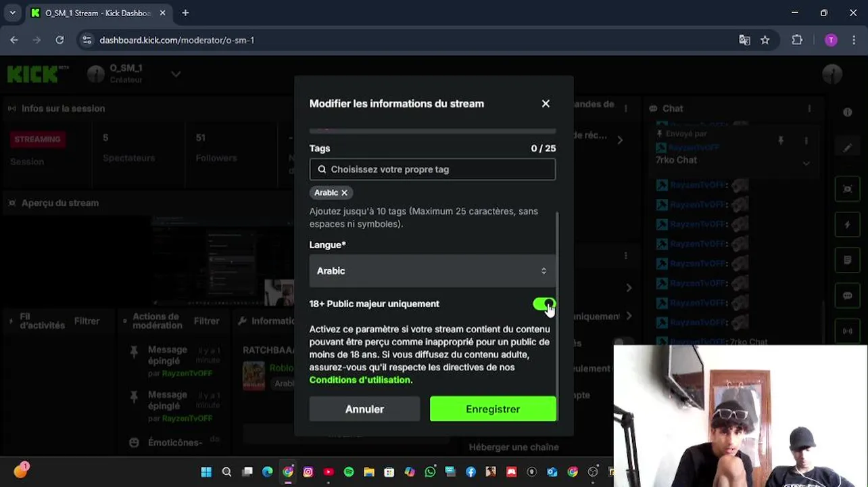Click the Google Translate icon in address bar
Image resolution: width=868 pixels, height=487 pixels.
pyautogui.click(x=744, y=40)
